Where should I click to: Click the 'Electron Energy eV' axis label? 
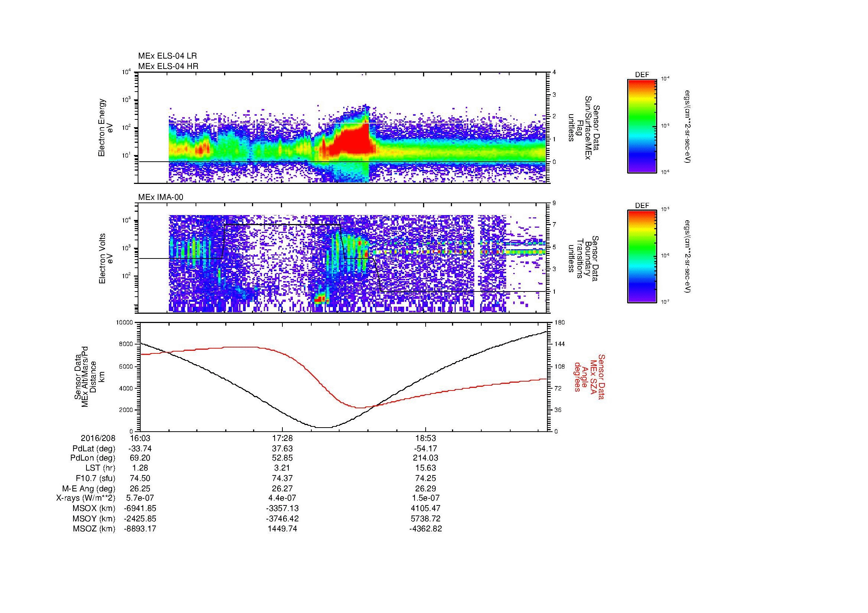tap(105, 128)
